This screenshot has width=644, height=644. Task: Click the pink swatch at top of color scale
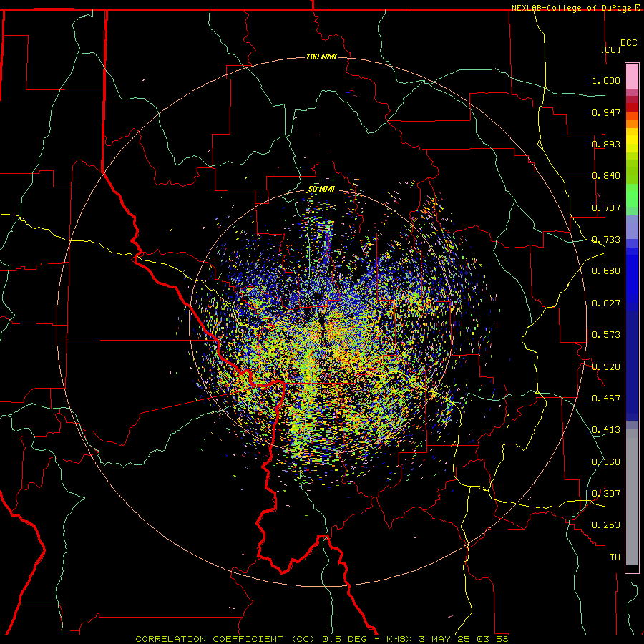click(x=632, y=77)
